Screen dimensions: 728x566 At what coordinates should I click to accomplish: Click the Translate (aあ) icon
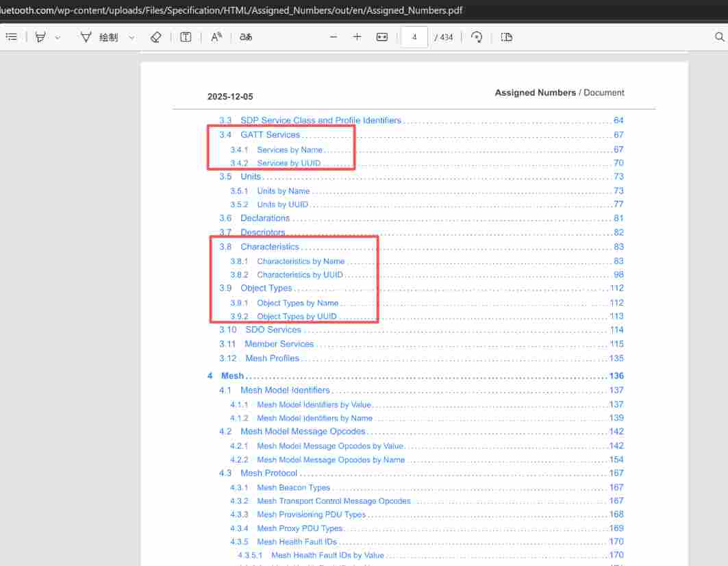[246, 37]
